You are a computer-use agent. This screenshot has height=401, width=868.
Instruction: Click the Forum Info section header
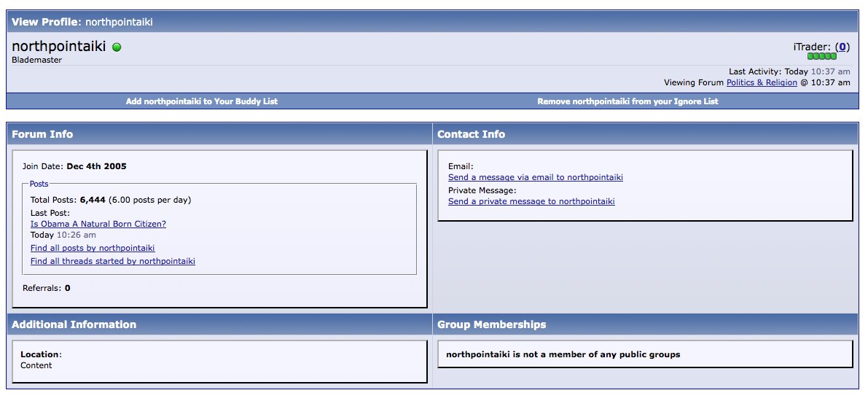tap(42, 134)
